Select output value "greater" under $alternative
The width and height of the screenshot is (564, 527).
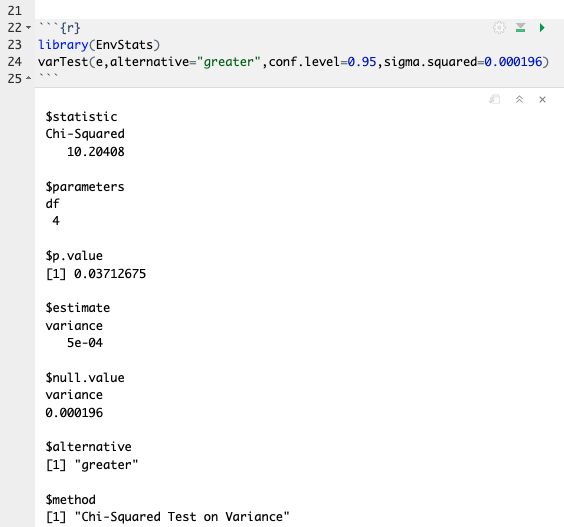106,465
